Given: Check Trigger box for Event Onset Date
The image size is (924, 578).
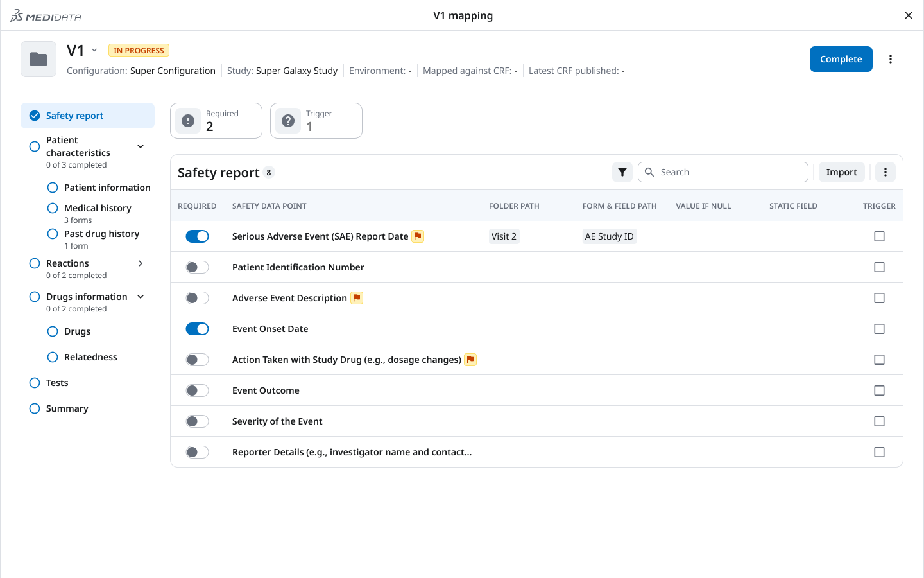Looking at the screenshot, I should tap(879, 329).
